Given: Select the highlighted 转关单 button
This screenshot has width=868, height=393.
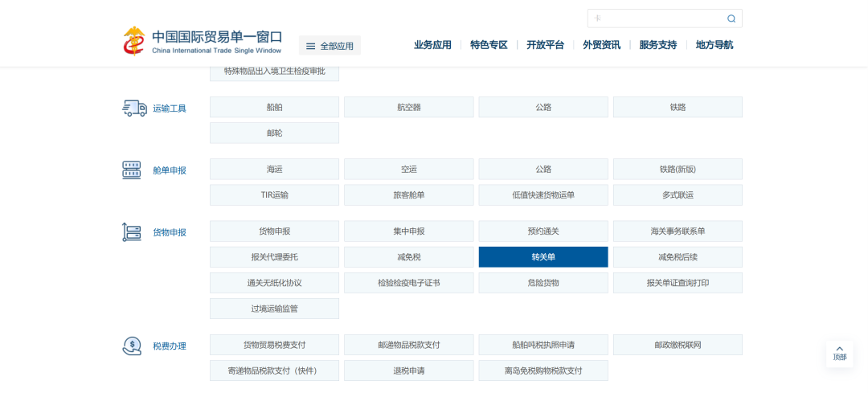Looking at the screenshot, I should point(543,257).
